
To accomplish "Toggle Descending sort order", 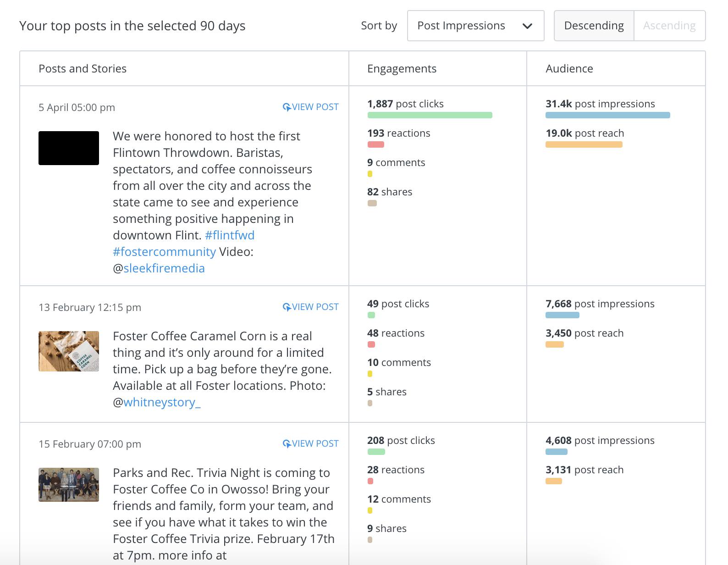I will point(593,26).
